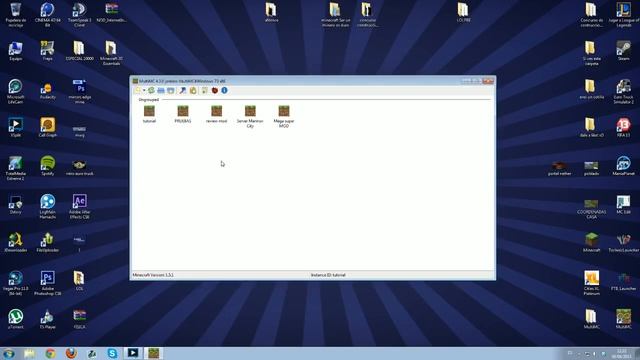Open the MultiMC settings wrench icon
This screenshot has width=640, height=360.
pyautogui.click(x=183, y=90)
